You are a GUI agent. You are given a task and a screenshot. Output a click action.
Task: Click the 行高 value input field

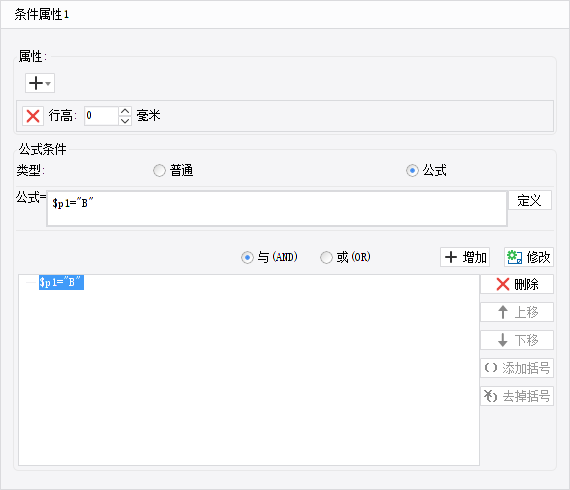point(101,116)
